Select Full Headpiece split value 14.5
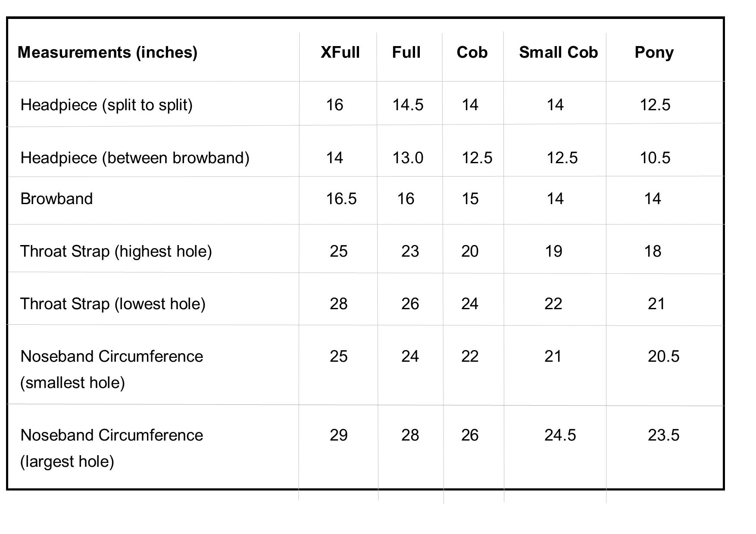The height and width of the screenshot is (534, 756). pos(408,105)
